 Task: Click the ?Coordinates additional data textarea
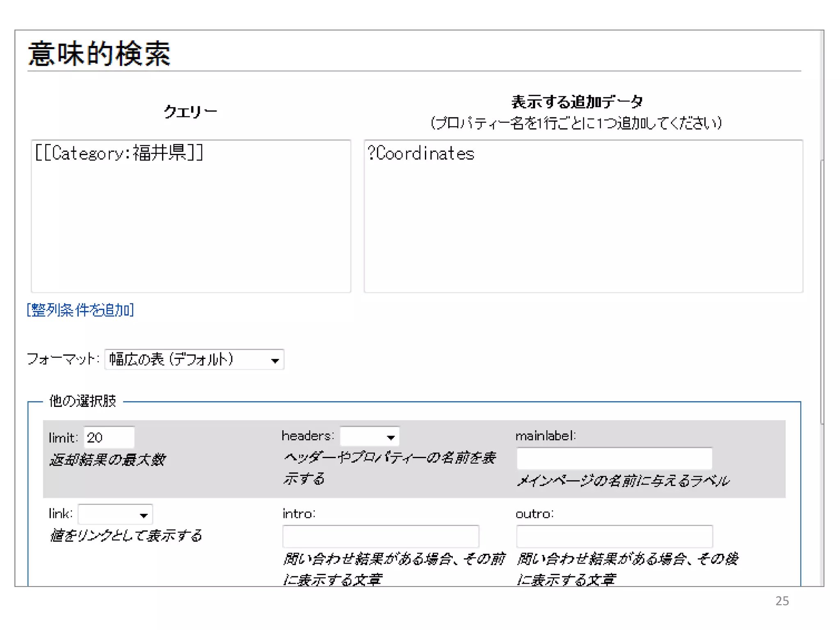click(x=583, y=216)
